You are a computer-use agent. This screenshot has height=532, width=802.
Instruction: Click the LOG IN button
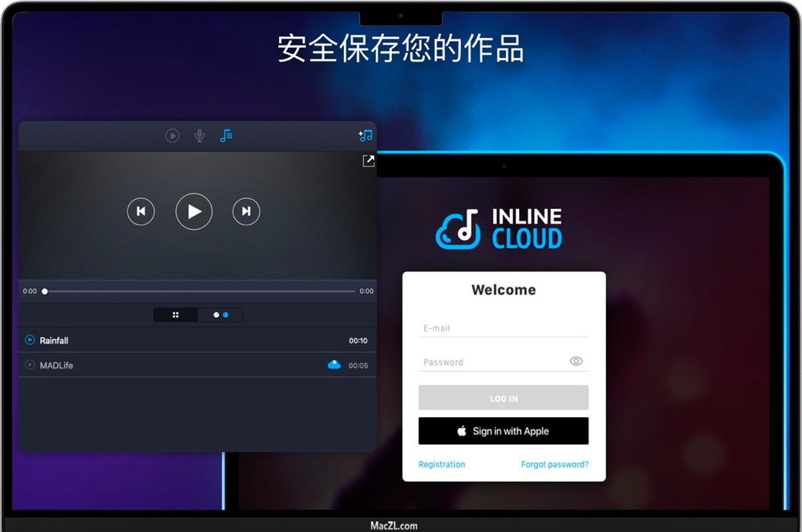tap(504, 398)
